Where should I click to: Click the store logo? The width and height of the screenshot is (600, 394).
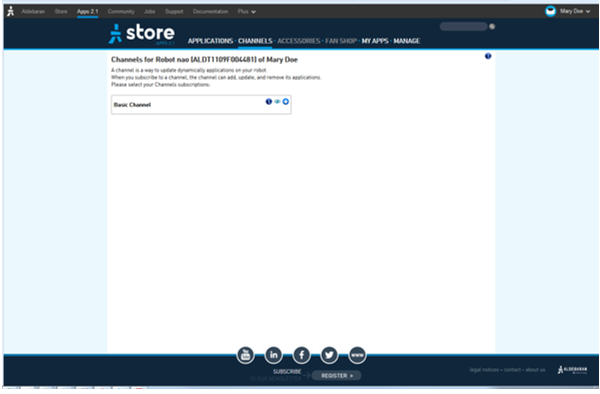(142, 34)
